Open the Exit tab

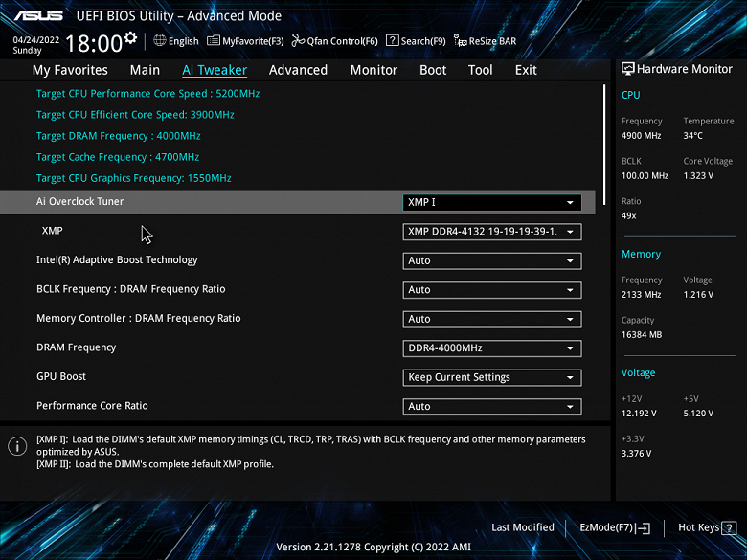point(526,70)
